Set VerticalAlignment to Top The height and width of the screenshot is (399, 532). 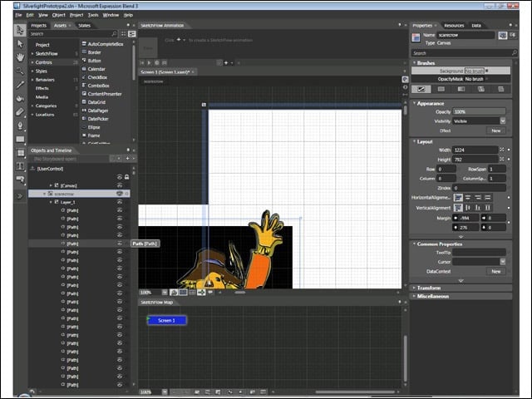click(x=458, y=208)
